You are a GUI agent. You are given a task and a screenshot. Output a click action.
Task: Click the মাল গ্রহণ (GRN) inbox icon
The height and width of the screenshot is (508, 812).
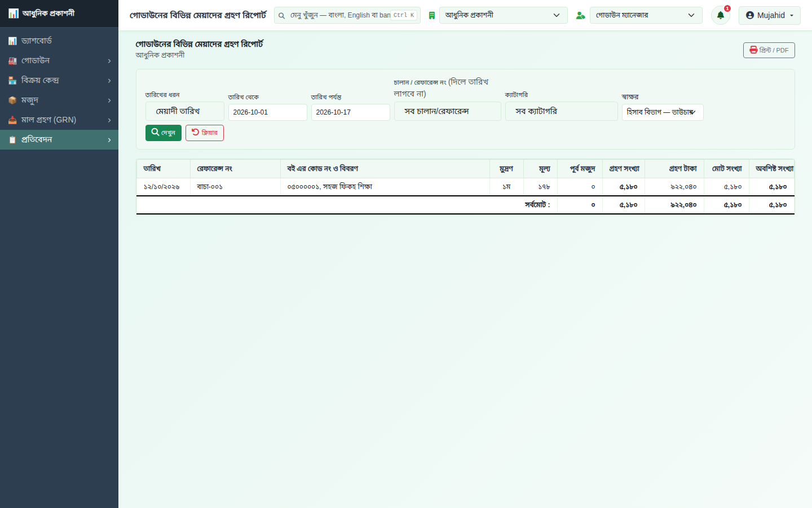point(12,120)
